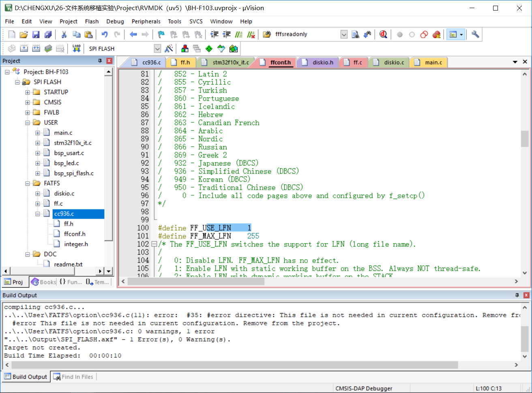Select the Books tab at panel bottom
532x393 pixels.
43,282
